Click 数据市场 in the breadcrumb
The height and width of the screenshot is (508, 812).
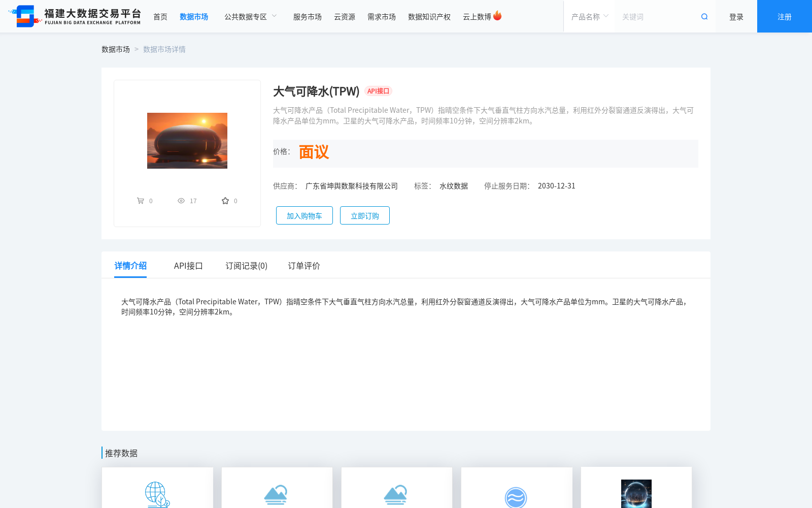click(116, 49)
